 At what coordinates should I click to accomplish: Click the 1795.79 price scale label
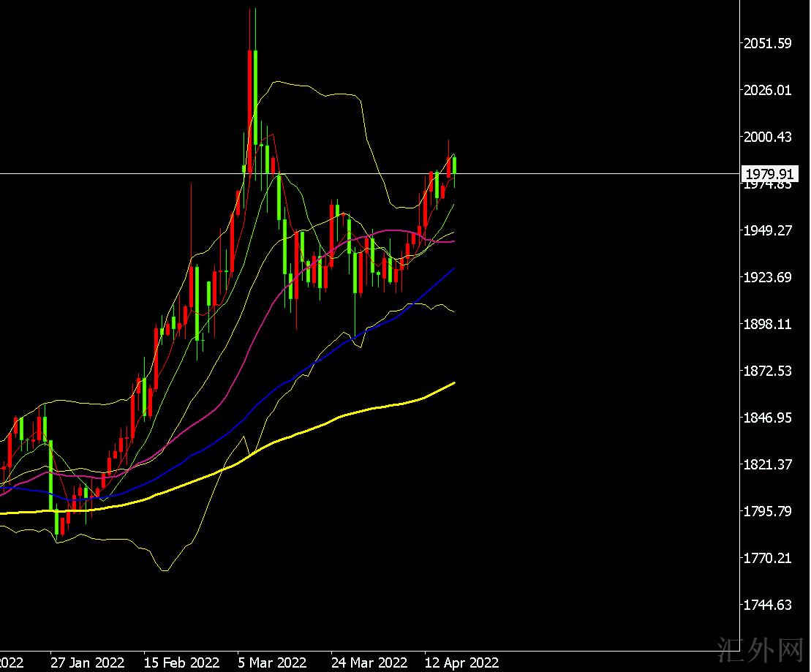(x=767, y=511)
